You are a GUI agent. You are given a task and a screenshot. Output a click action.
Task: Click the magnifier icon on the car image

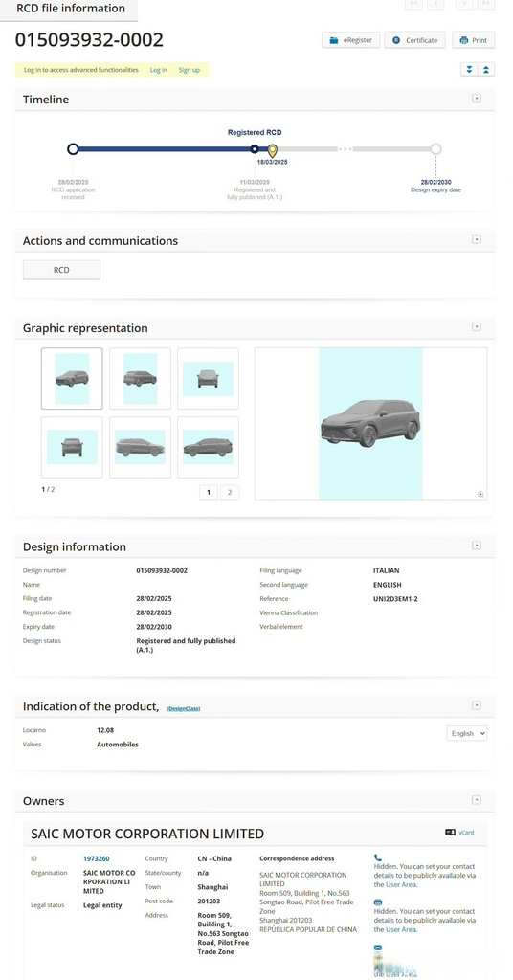click(x=480, y=494)
